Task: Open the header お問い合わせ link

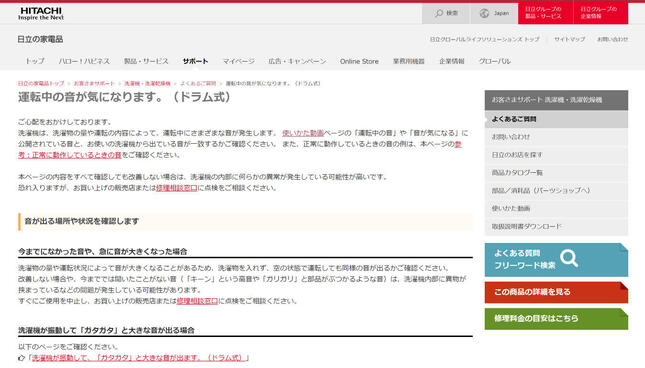Action: coord(613,39)
